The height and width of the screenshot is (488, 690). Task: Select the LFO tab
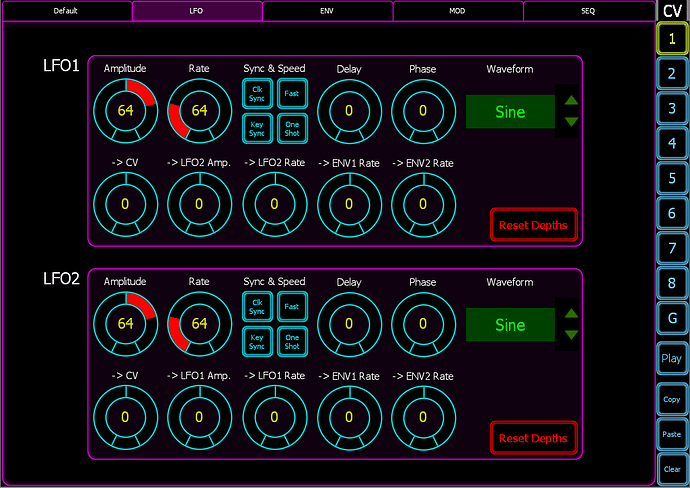tap(197, 11)
